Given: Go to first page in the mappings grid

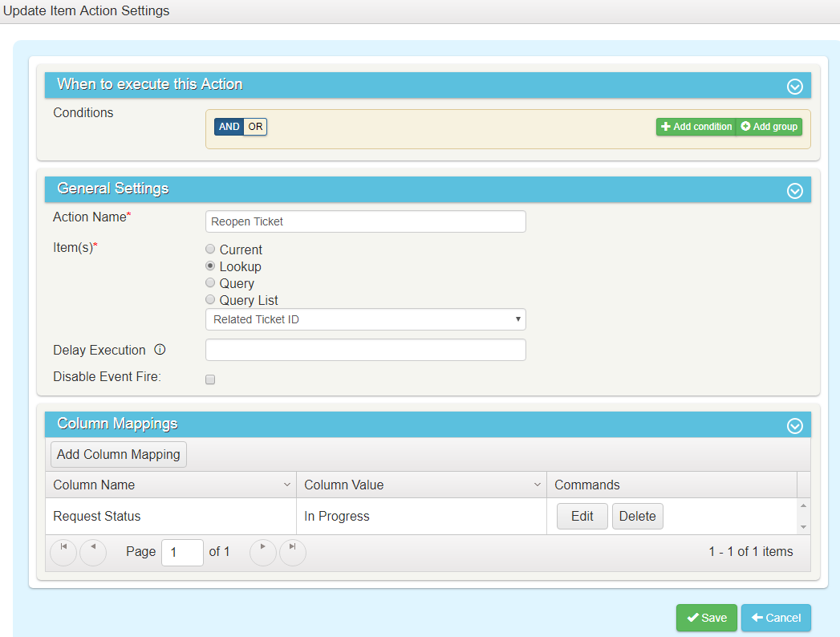Looking at the screenshot, I should 63,552.
